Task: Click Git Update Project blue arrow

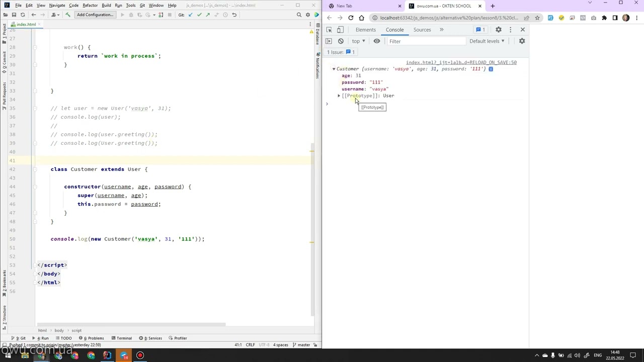Action: [x=191, y=15]
